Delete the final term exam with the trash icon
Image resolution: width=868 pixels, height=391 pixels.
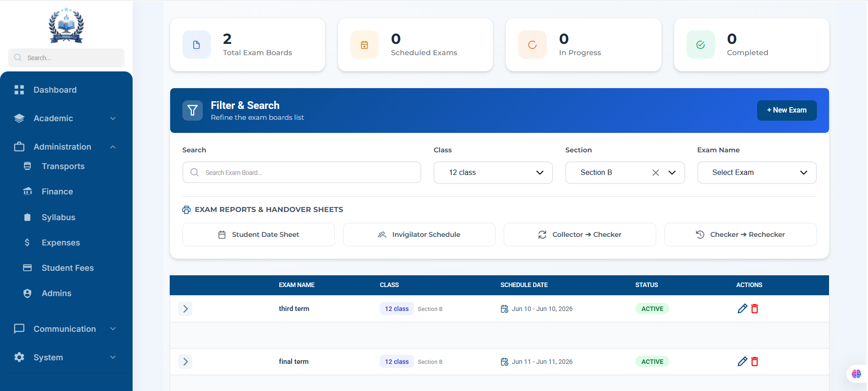tap(754, 362)
